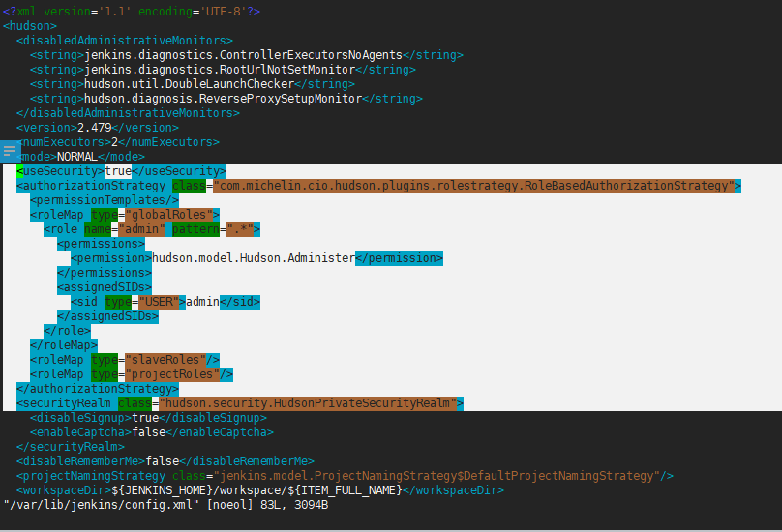Viewport: 782px width, 532px height.
Task: Place cursor on closing assignedSIDs tag
Action: 107,316
